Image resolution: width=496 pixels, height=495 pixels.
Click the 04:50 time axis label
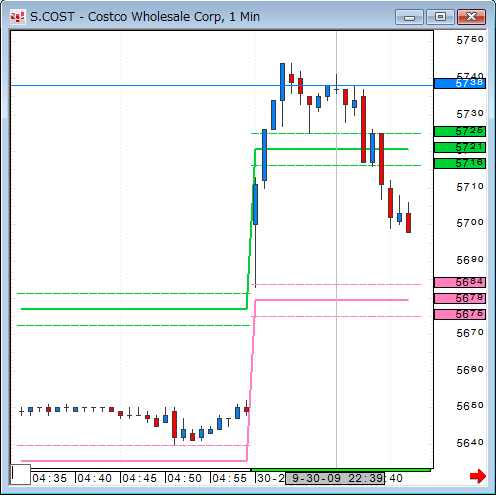point(185,478)
